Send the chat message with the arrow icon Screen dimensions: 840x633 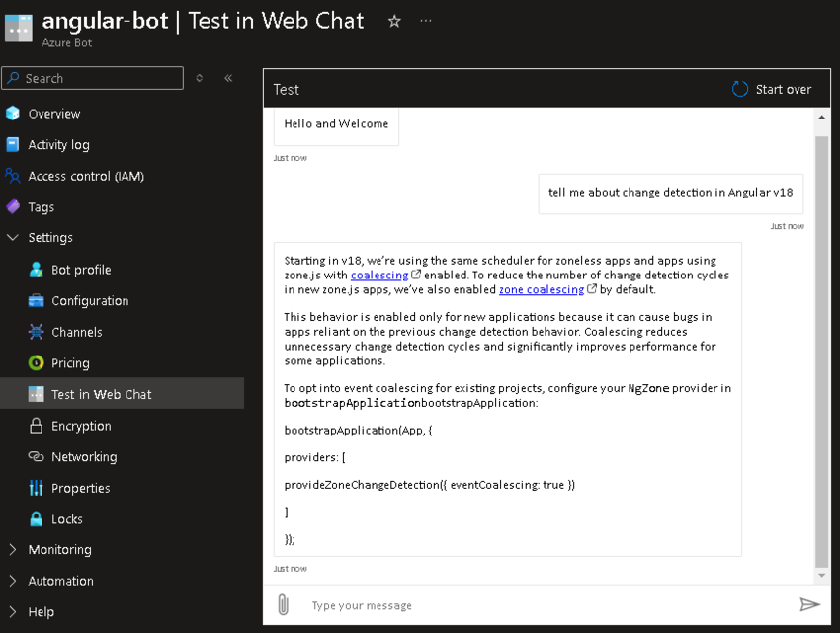click(809, 604)
